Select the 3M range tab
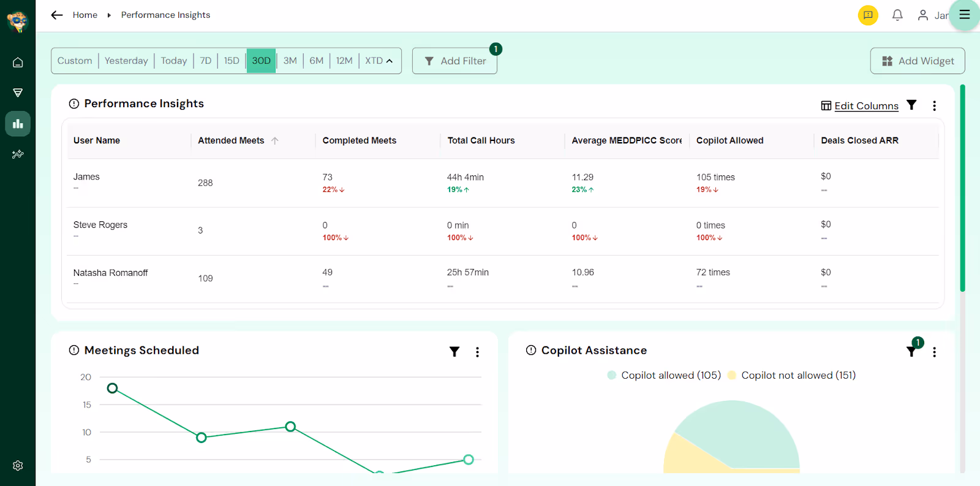Viewport: 980px width, 486px height. pyautogui.click(x=290, y=61)
